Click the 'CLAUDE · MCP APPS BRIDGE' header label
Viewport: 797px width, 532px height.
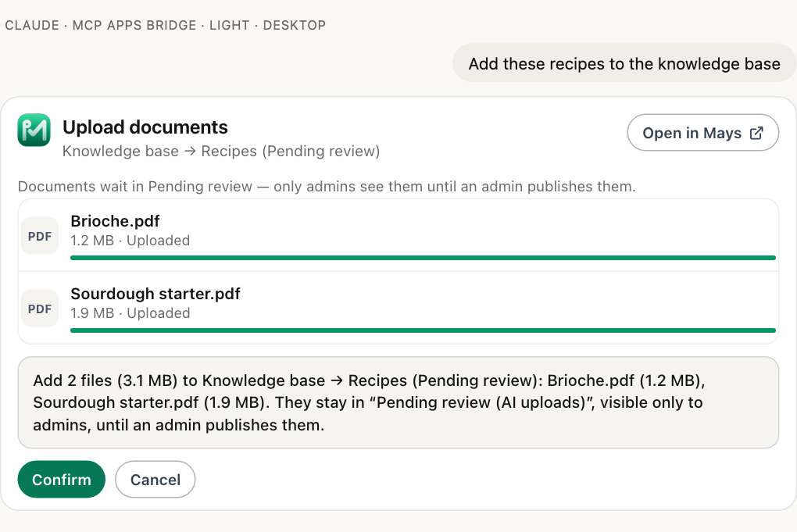click(165, 26)
